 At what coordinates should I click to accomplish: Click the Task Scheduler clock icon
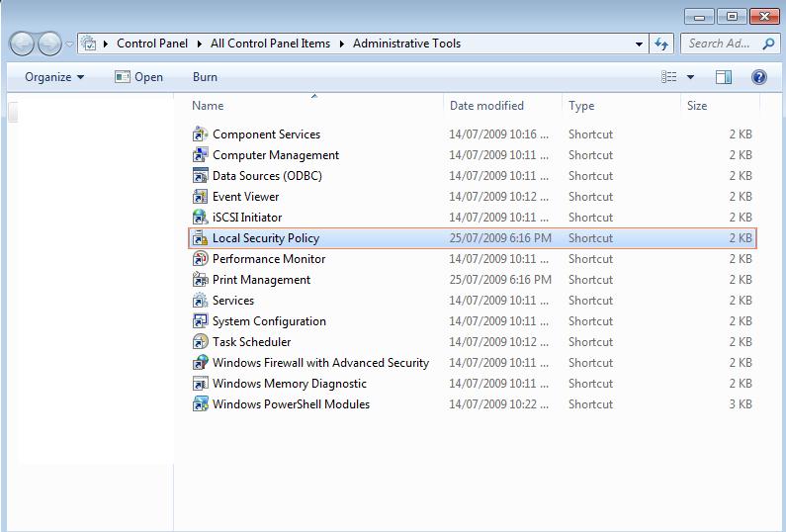point(200,342)
